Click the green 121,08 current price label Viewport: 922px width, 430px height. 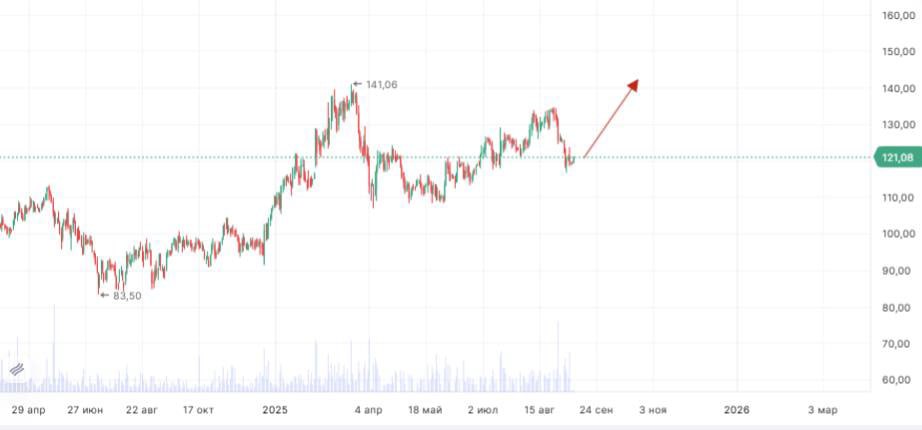(x=896, y=158)
